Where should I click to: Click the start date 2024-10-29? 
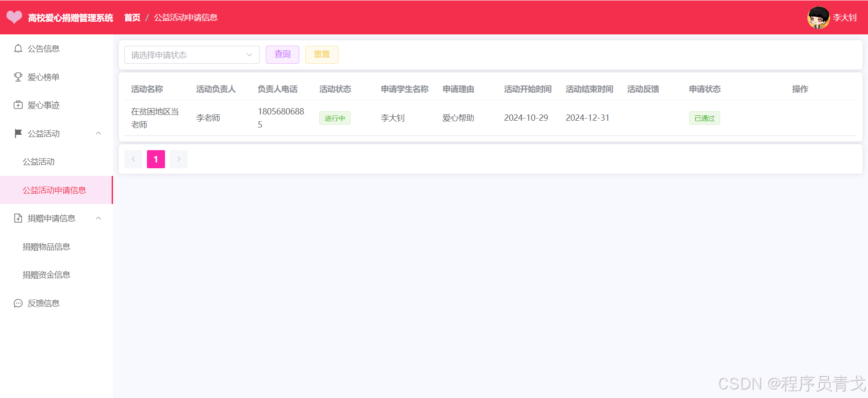[x=526, y=118]
